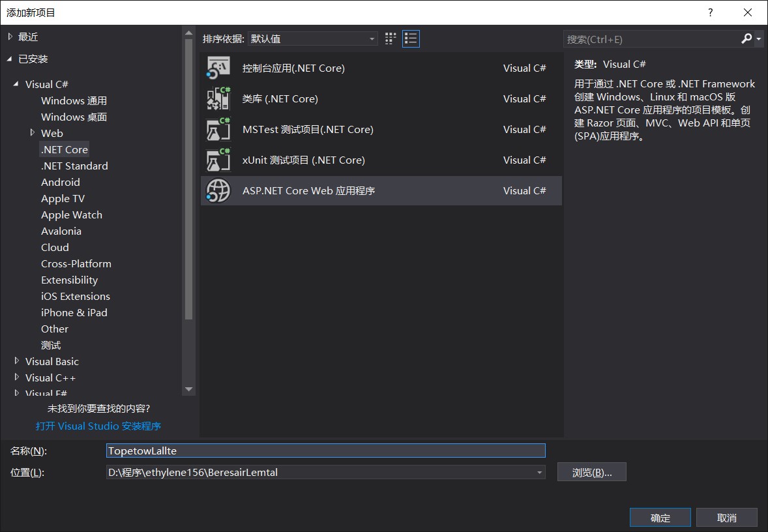The width and height of the screenshot is (768, 532).
Task: Switch to small icons view
Action: click(390, 38)
